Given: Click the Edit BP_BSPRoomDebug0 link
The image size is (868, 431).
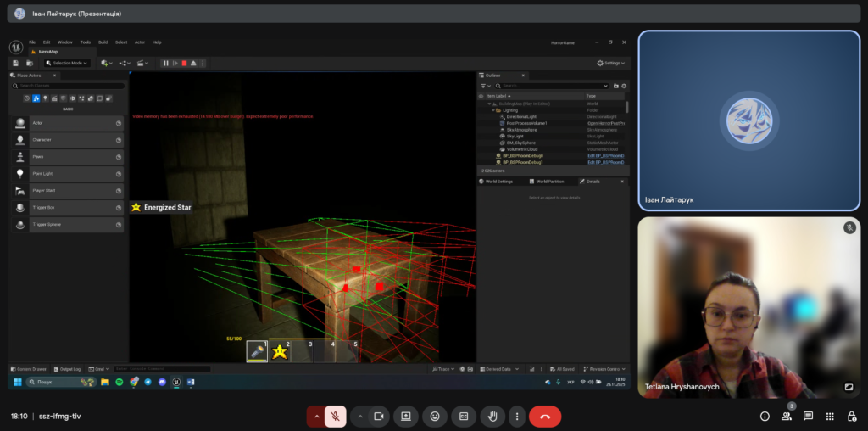Looking at the screenshot, I should (x=605, y=156).
